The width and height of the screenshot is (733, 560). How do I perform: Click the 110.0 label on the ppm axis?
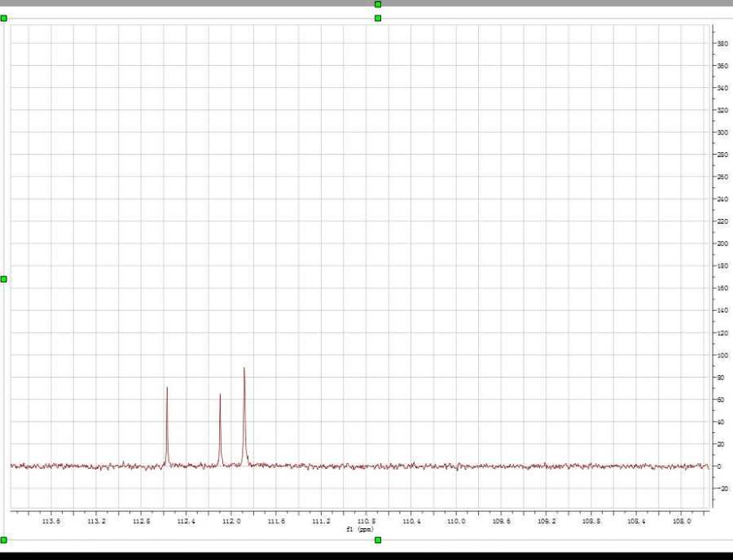(x=456, y=521)
